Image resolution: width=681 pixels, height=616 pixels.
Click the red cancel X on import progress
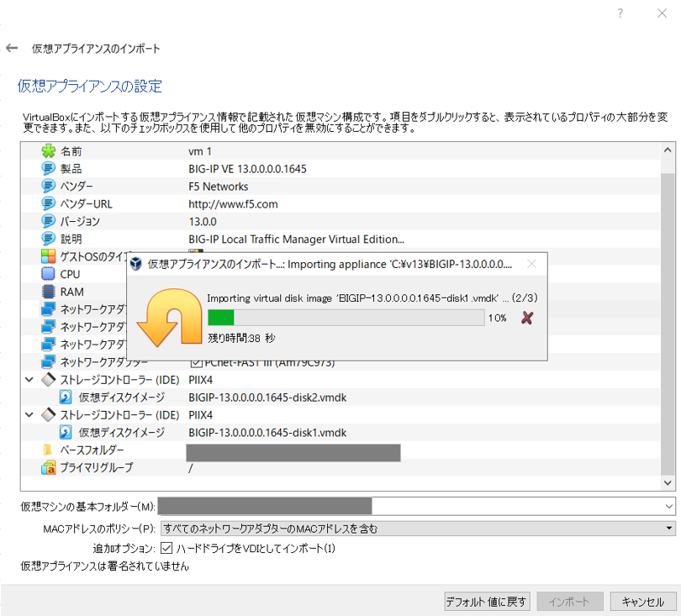pyautogui.click(x=527, y=318)
